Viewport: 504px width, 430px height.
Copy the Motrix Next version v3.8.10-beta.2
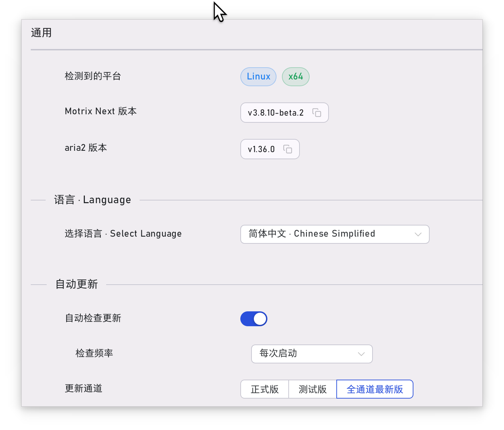coord(317,113)
